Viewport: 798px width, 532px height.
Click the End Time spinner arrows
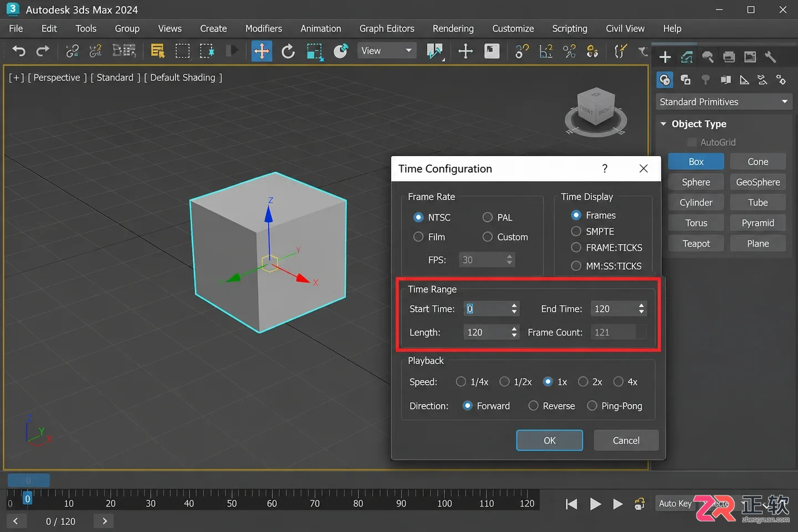point(642,309)
